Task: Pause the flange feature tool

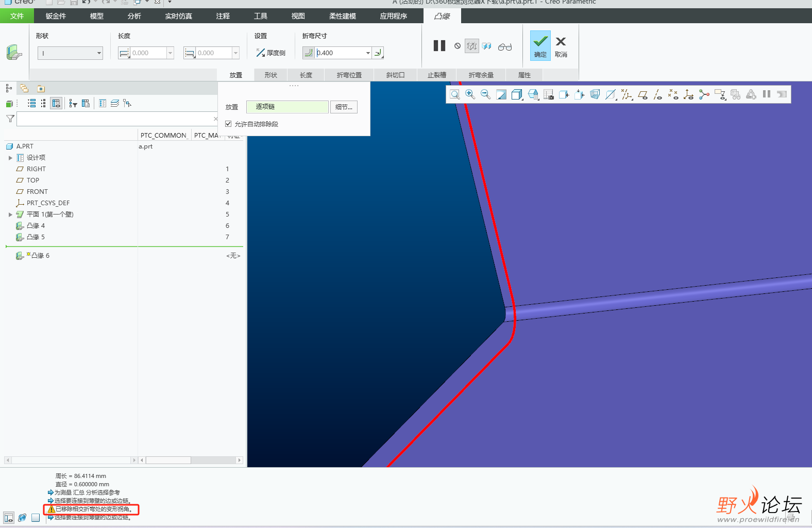Action: click(439, 46)
